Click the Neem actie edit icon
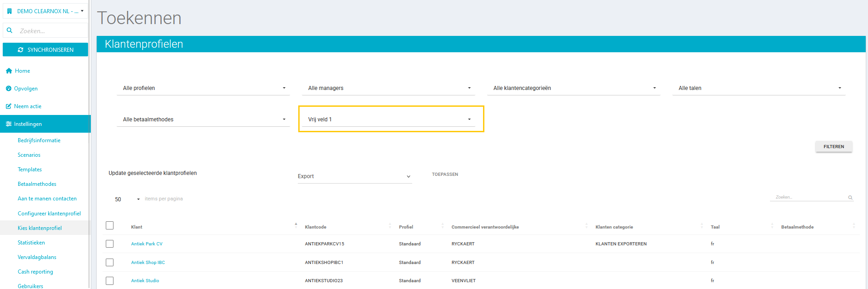 click(x=9, y=106)
